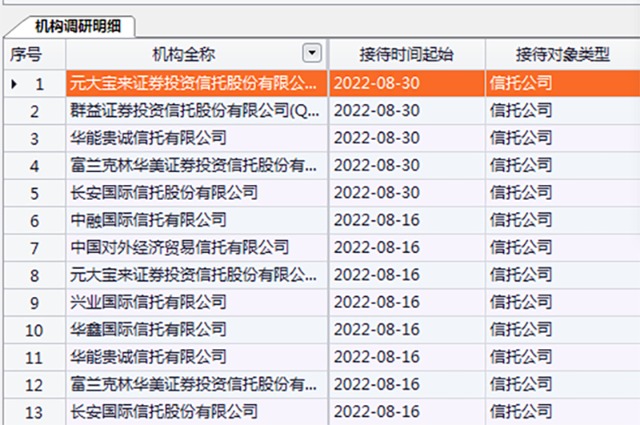Sort by 机构全称 column header

(183, 54)
